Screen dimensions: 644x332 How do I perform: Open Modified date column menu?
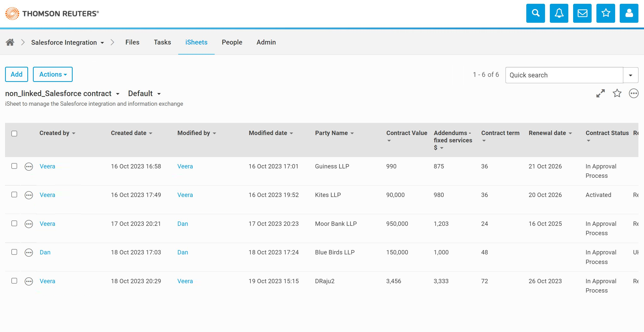(291, 133)
